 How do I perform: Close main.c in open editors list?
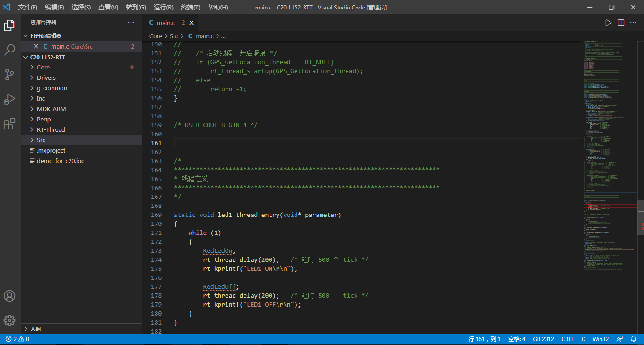[36, 46]
